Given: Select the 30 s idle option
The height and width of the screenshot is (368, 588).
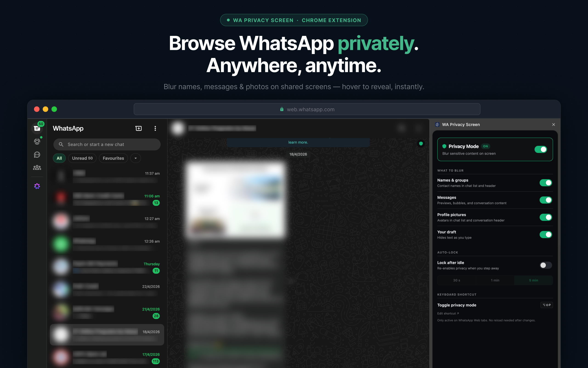Looking at the screenshot, I should pyautogui.click(x=457, y=280).
